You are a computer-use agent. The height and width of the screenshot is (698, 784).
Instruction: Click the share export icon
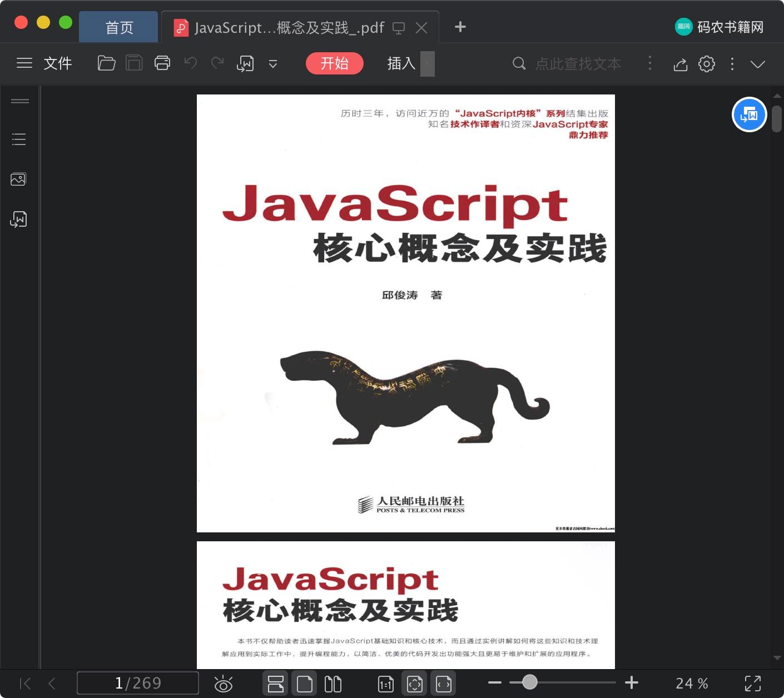point(681,64)
